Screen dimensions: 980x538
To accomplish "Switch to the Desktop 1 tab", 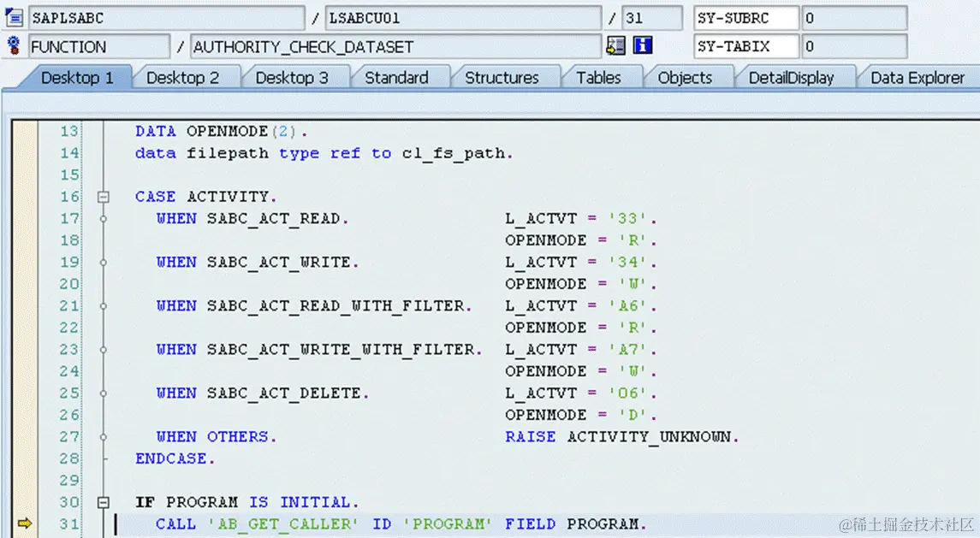I will (x=77, y=78).
